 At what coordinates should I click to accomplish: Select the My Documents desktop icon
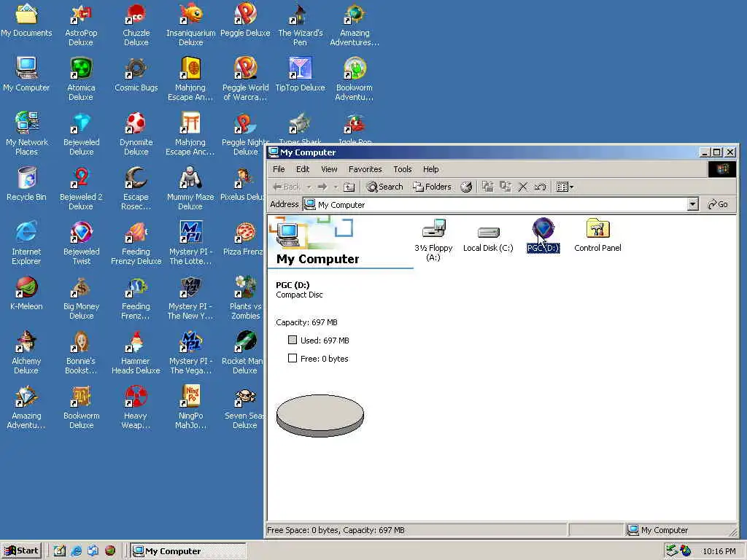(x=26, y=20)
